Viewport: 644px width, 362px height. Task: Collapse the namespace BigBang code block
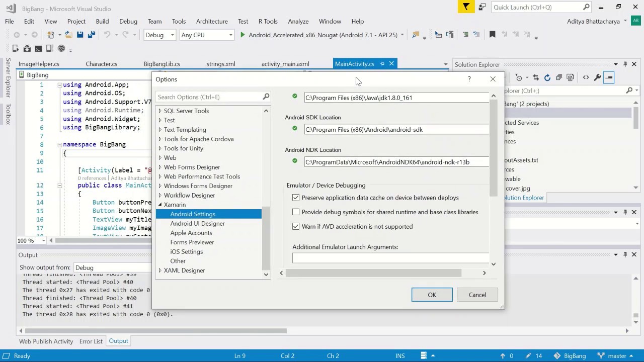click(x=59, y=144)
